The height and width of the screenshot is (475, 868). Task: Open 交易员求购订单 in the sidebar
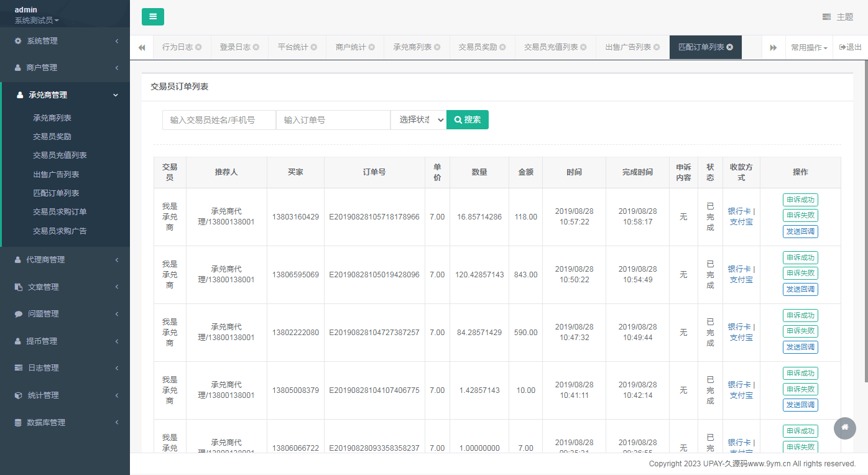click(60, 212)
